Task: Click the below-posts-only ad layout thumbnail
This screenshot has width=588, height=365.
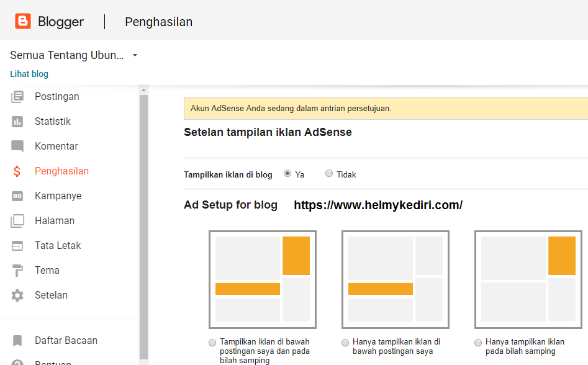Action: pyautogui.click(x=396, y=279)
